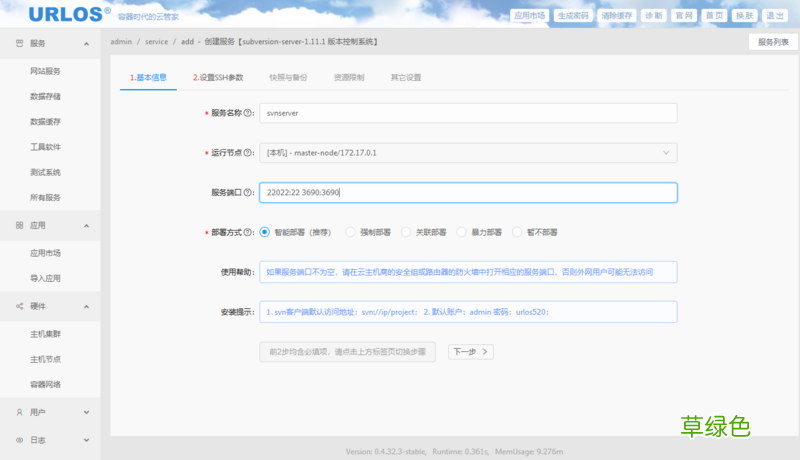The height and width of the screenshot is (460, 800).
Task: Collapse the 硬件 sidebar section chevron
Action: tap(86, 306)
